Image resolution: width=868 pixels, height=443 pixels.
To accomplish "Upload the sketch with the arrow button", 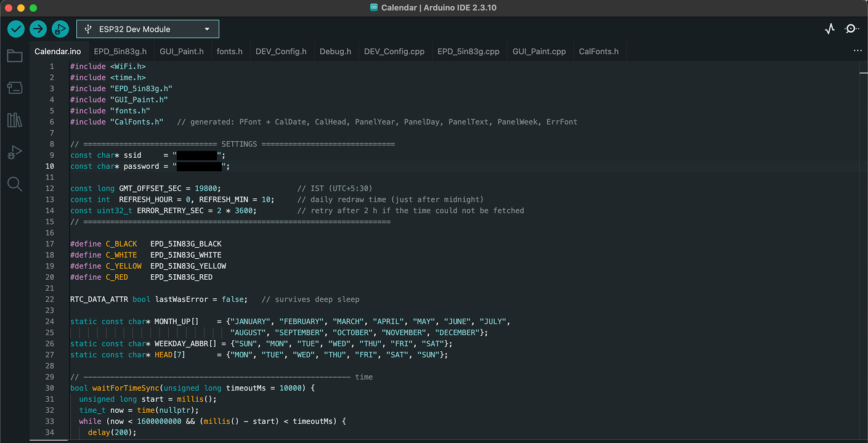I will coord(38,29).
